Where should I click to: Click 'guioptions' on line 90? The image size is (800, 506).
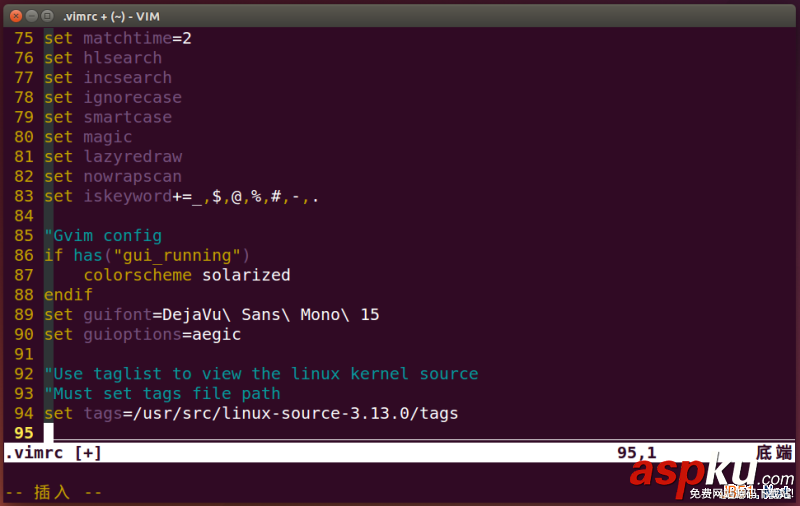coord(133,335)
